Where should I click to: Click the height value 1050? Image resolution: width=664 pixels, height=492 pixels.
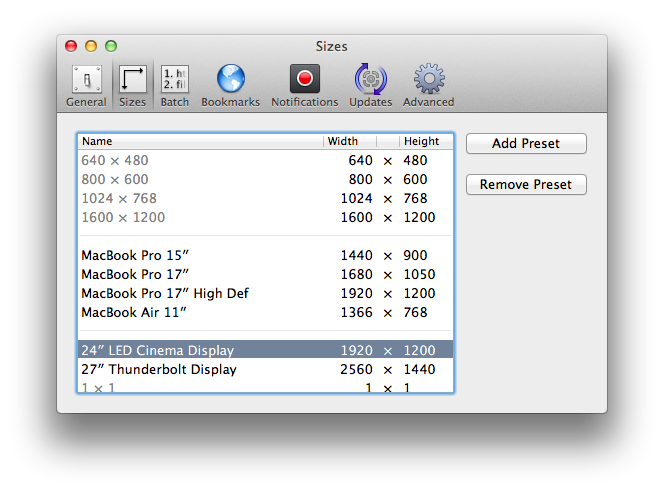419,275
